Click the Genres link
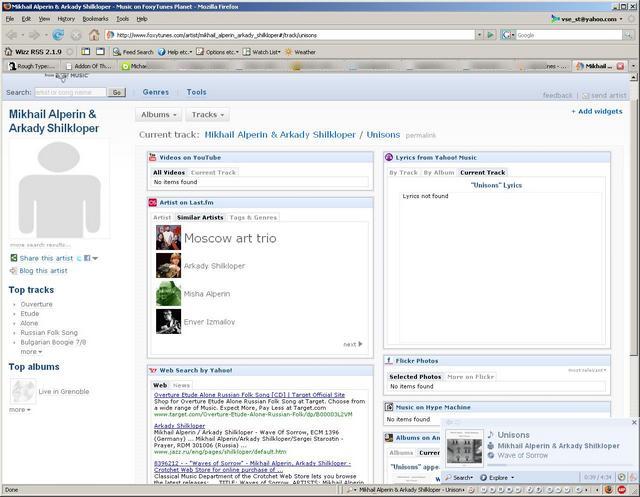Image resolution: width=640 pixels, height=497 pixels. (156, 92)
